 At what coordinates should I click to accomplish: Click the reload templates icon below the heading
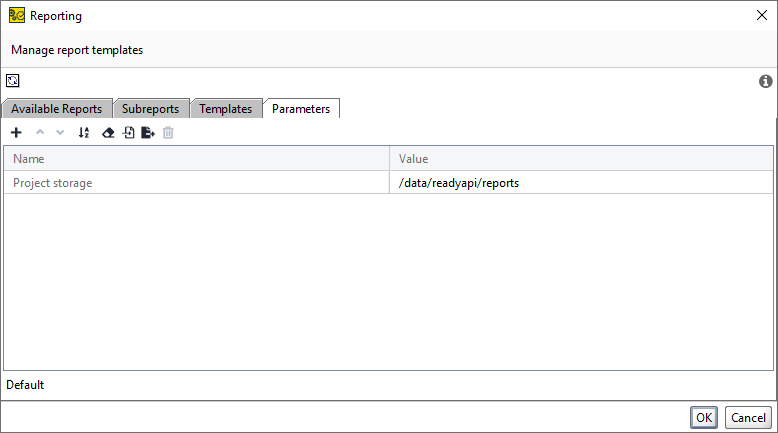(13, 80)
